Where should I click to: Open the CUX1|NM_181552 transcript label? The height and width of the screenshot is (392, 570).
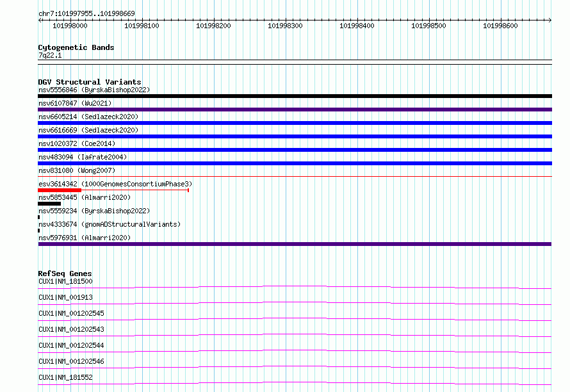pos(65,377)
